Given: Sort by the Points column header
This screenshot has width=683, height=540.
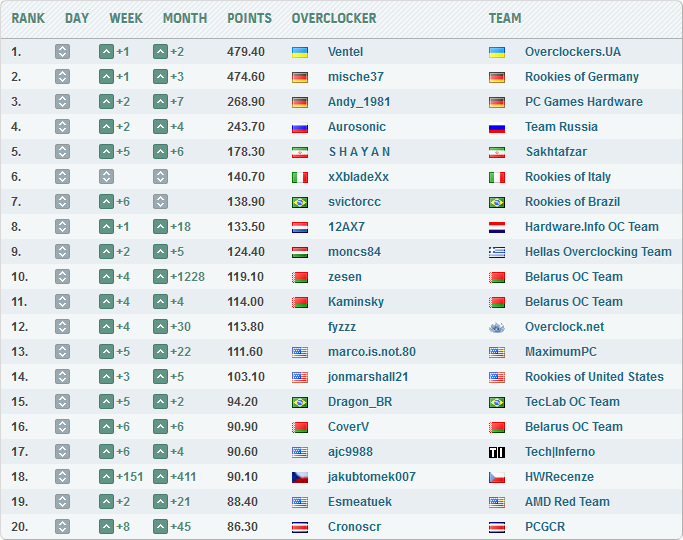Looking at the screenshot, I should pyautogui.click(x=249, y=18).
